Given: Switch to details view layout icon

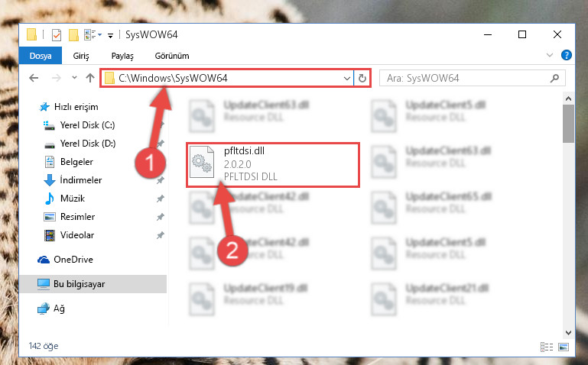Looking at the screenshot, I should pyautogui.click(x=547, y=347).
